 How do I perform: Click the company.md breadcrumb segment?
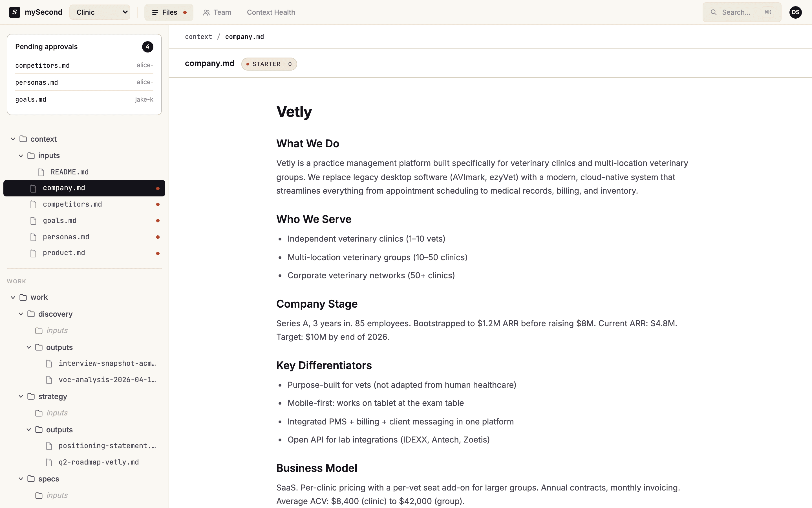pos(244,37)
